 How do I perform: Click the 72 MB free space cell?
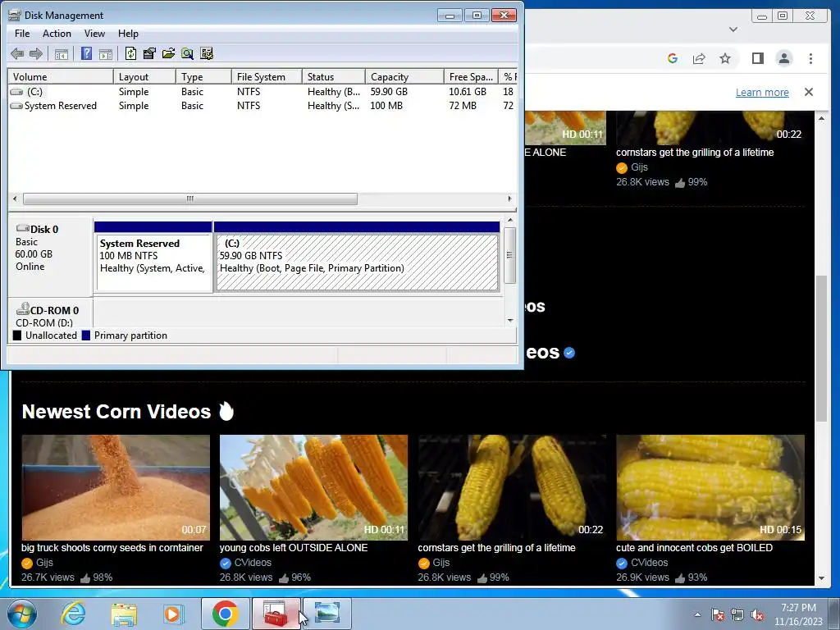pos(463,106)
